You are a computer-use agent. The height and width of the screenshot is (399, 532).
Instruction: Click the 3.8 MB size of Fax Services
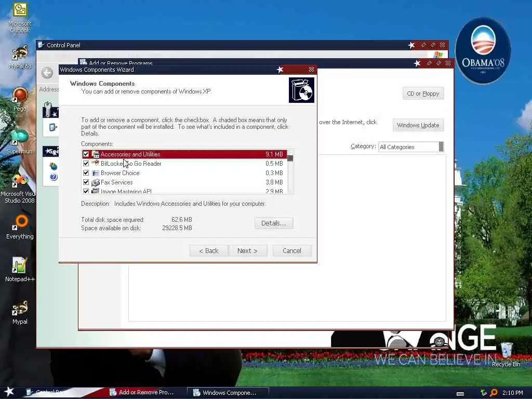tap(274, 182)
